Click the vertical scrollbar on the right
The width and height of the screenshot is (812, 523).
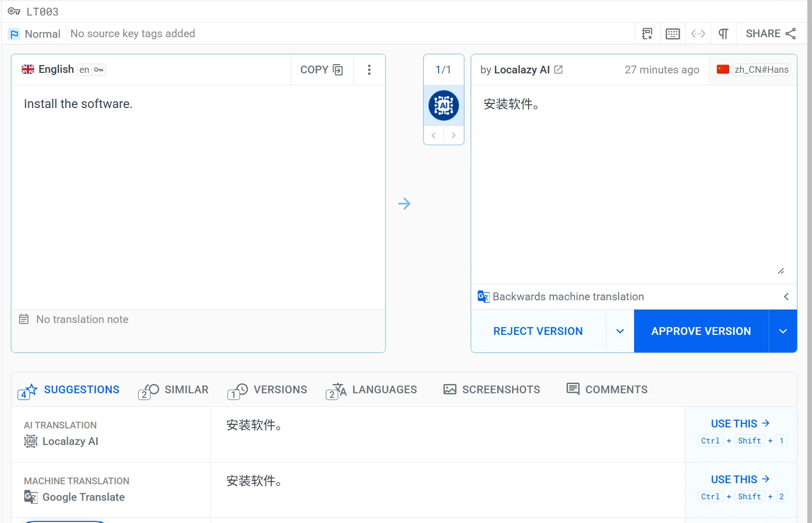[809, 261]
